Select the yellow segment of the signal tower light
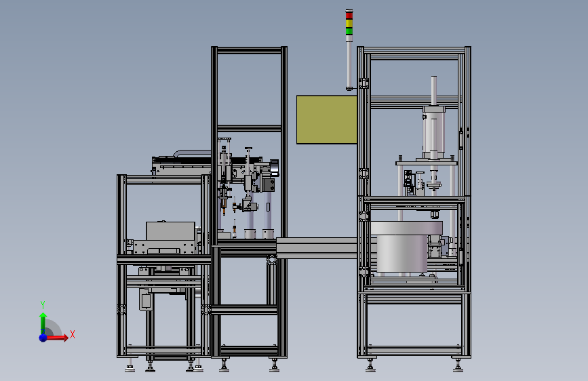Screen dimensions: 588x381 click(349, 23)
